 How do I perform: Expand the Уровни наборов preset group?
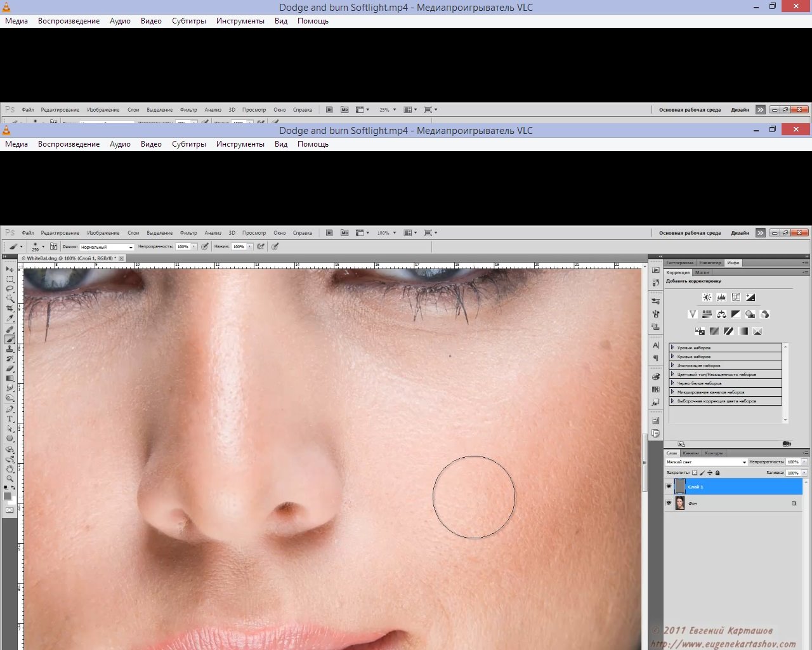coord(672,348)
